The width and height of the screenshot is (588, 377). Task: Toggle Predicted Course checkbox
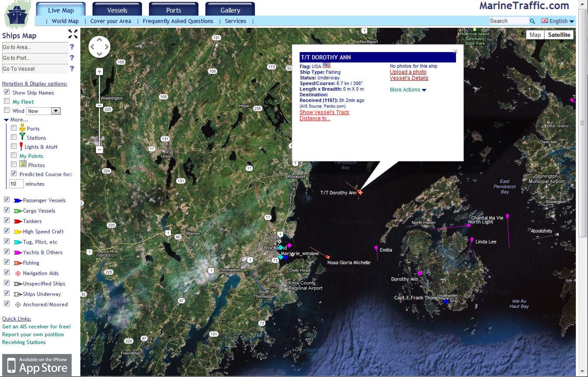pos(14,174)
